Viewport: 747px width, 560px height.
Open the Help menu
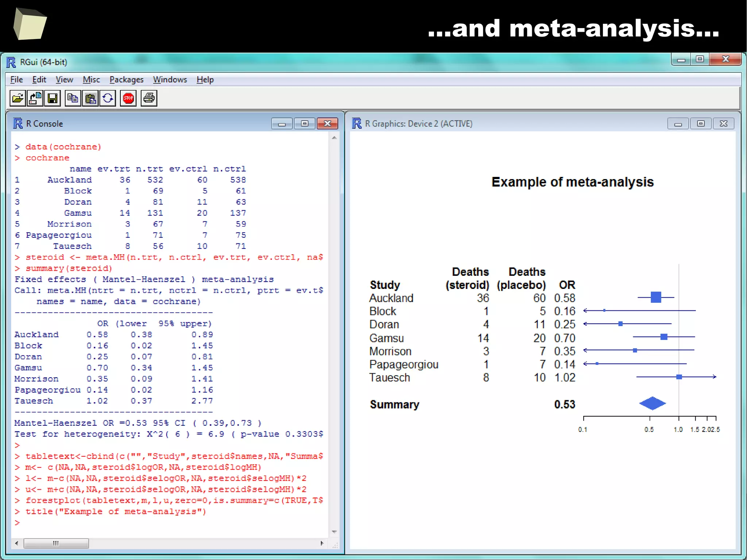coord(205,80)
